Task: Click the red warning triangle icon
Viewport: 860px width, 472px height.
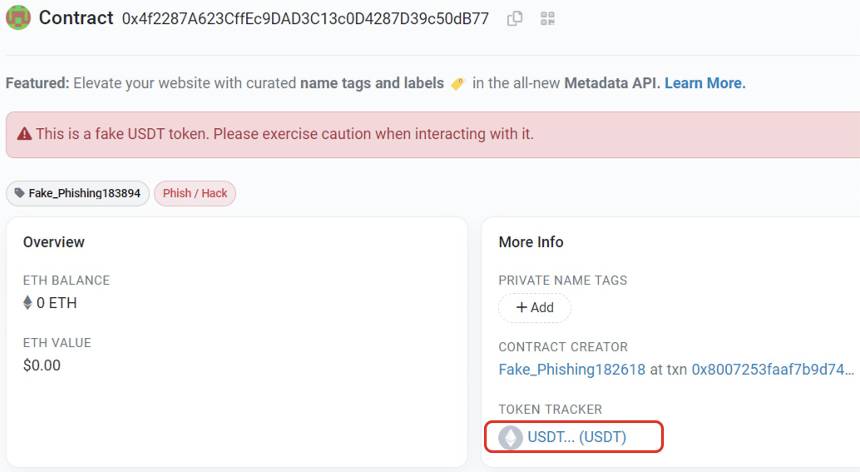Action: [24, 134]
